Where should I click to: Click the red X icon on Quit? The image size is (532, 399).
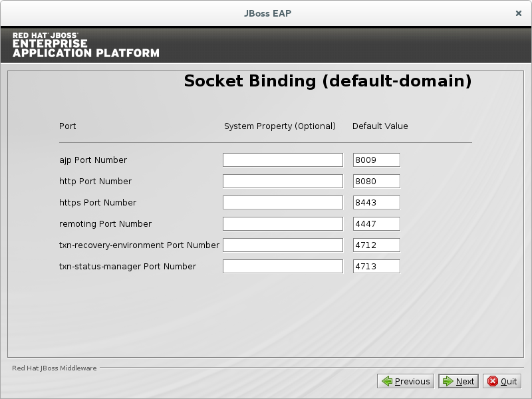tap(492, 381)
